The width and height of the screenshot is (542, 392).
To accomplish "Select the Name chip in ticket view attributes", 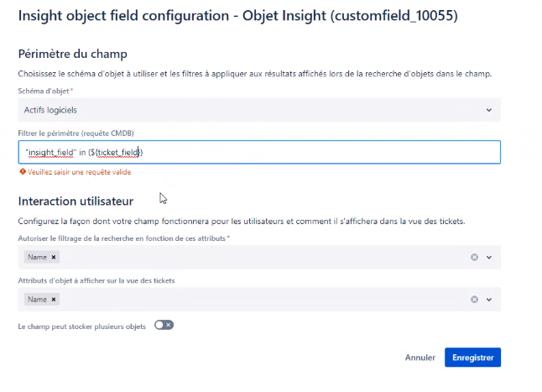I will 37,300.
